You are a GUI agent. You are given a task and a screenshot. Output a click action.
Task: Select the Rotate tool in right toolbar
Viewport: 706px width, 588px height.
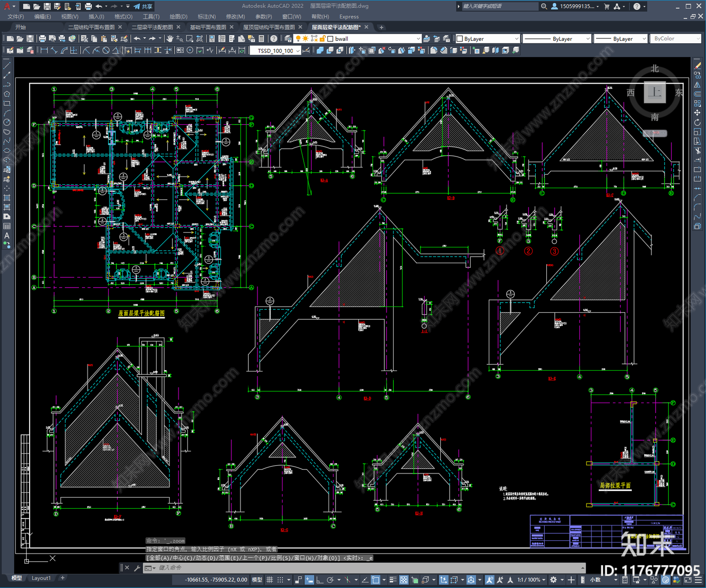(697, 122)
